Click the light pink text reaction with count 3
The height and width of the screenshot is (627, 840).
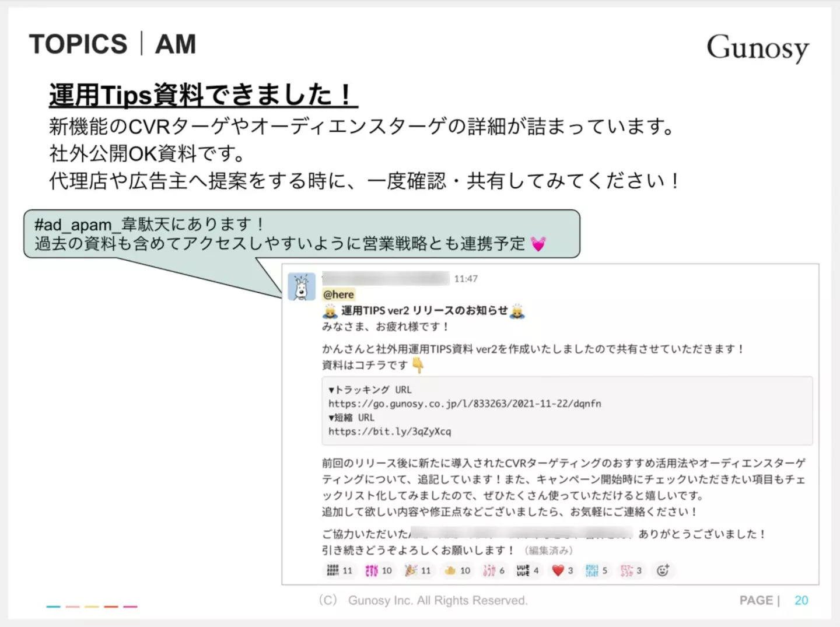631,570
